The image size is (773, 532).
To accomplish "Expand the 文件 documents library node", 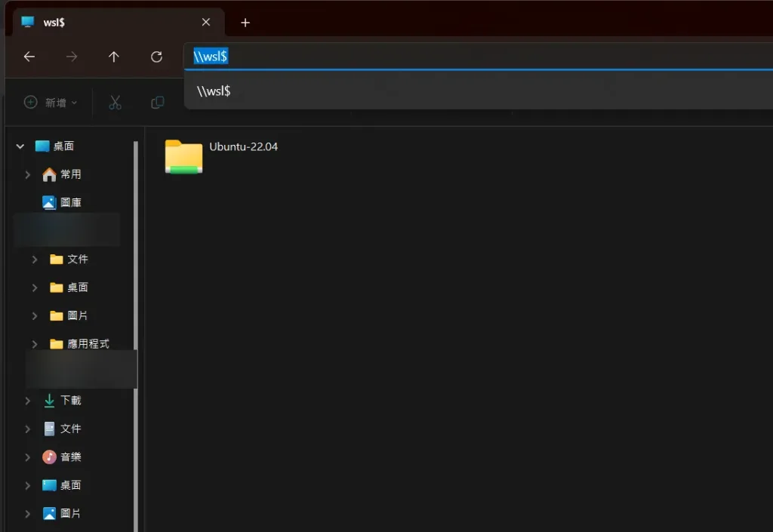I will (28, 429).
